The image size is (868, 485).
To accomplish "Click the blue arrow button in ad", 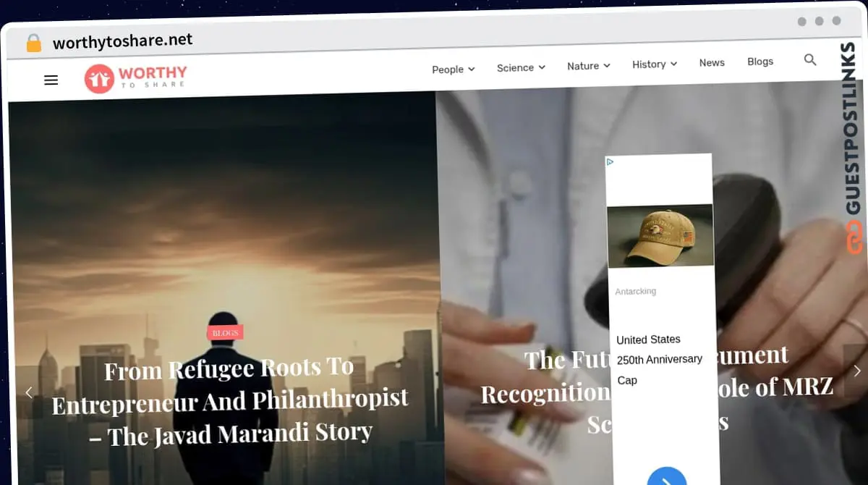I will click(x=666, y=478).
